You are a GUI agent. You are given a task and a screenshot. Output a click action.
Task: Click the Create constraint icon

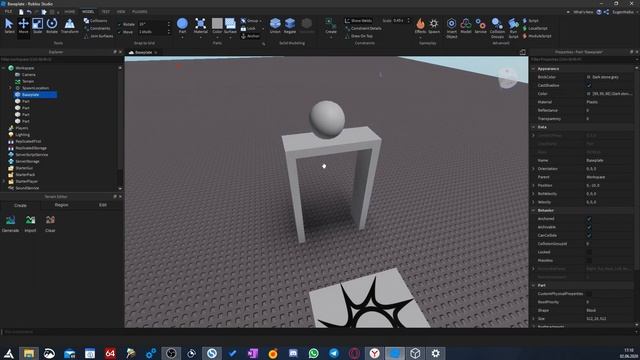pos(331,25)
